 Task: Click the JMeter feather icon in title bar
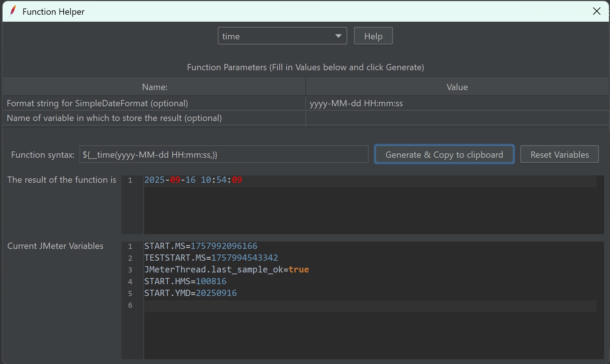13,11
